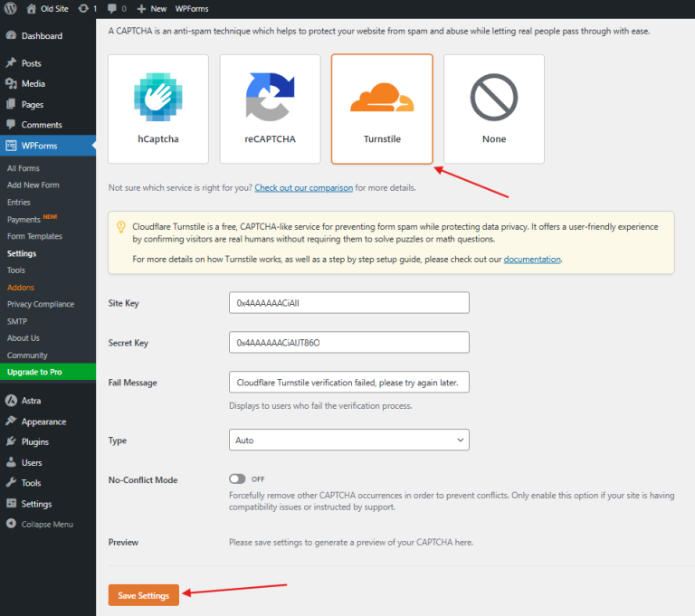Click the Save Settings button
Image resolution: width=695 pixels, height=616 pixels.
[x=144, y=595]
